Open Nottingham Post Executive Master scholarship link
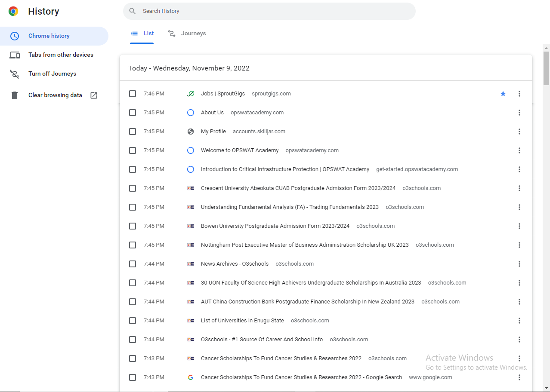This screenshot has width=550, height=392. click(x=305, y=245)
